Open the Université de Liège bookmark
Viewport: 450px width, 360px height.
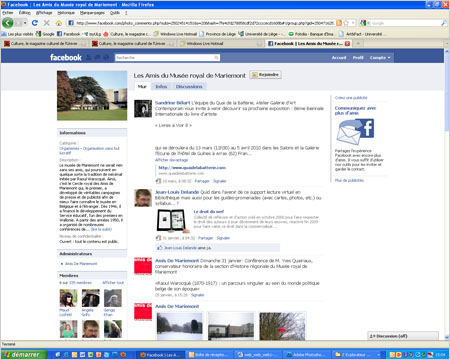(x=261, y=34)
